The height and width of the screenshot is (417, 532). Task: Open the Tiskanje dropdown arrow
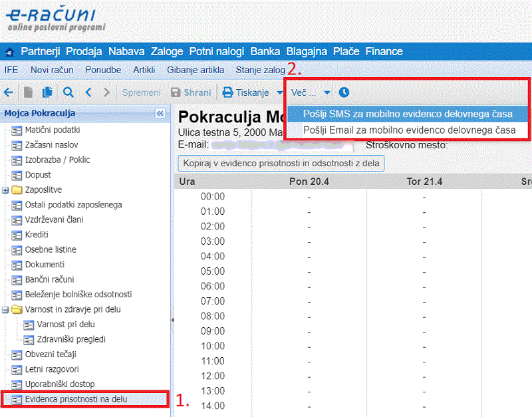pyautogui.click(x=279, y=92)
